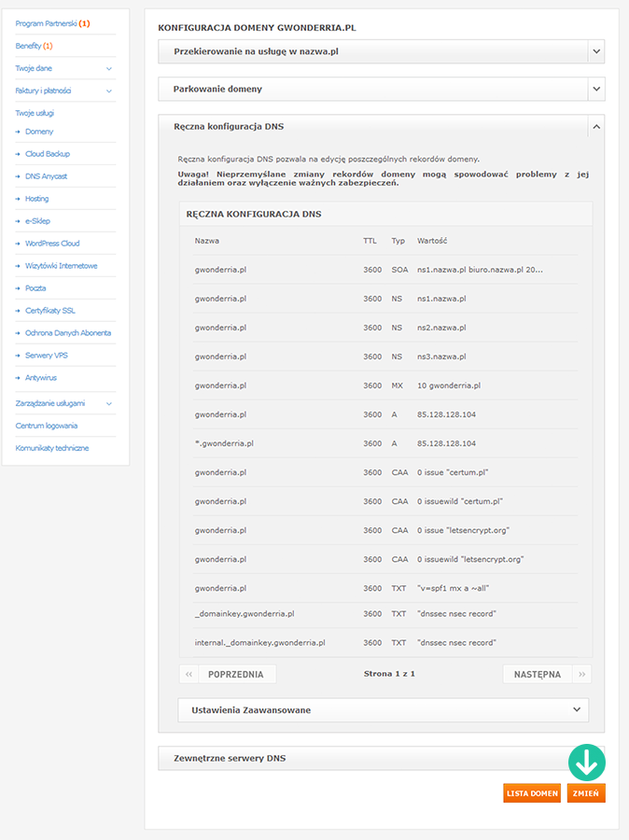The width and height of the screenshot is (629, 840).
Task: Select CAA record 0 issuewild "letsencrypt.org"
Action: click(x=470, y=559)
